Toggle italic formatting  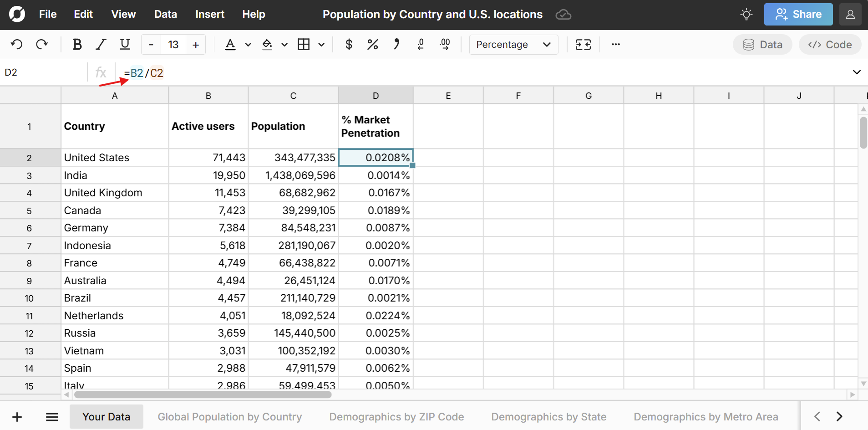tap(101, 44)
